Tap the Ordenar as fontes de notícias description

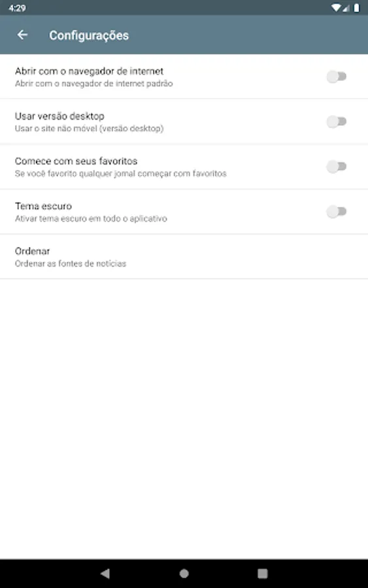click(70, 264)
